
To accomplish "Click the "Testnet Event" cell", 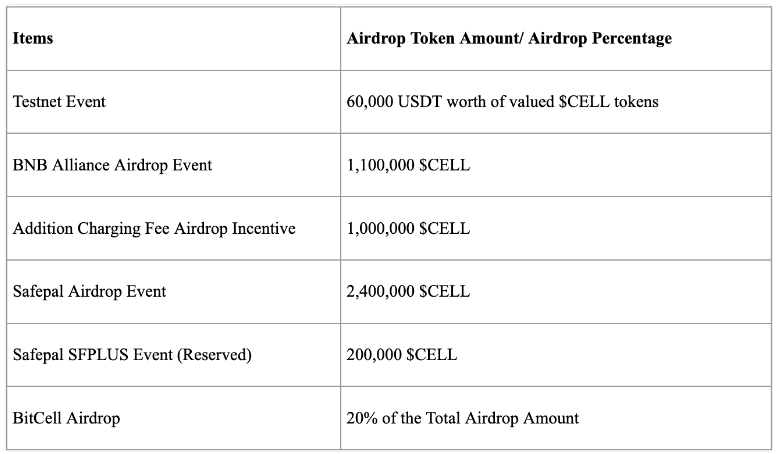I will [174, 102].
